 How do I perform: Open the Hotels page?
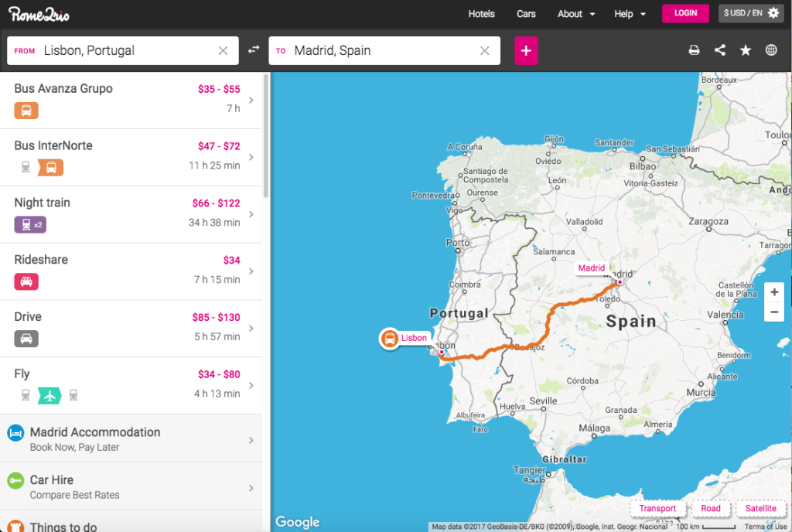(481, 14)
